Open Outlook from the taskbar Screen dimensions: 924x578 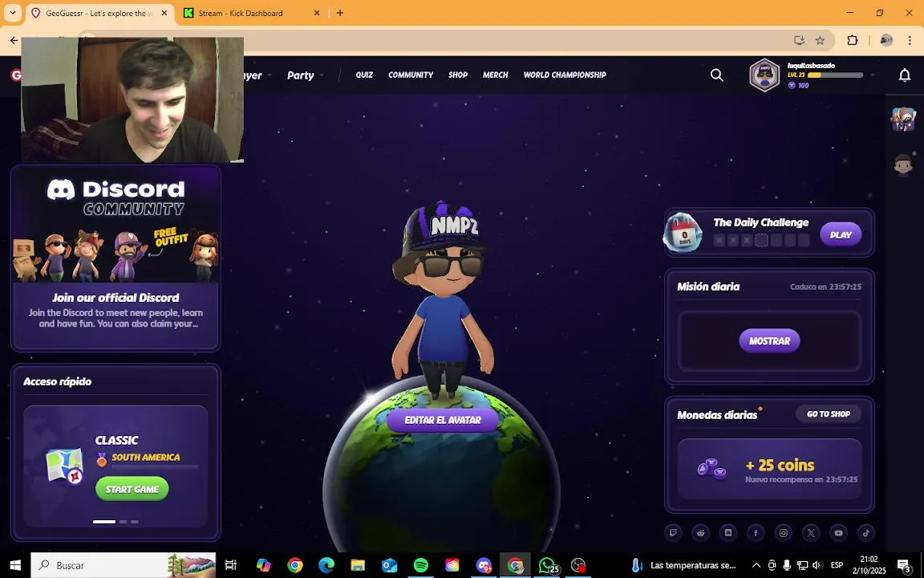tap(390, 565)
